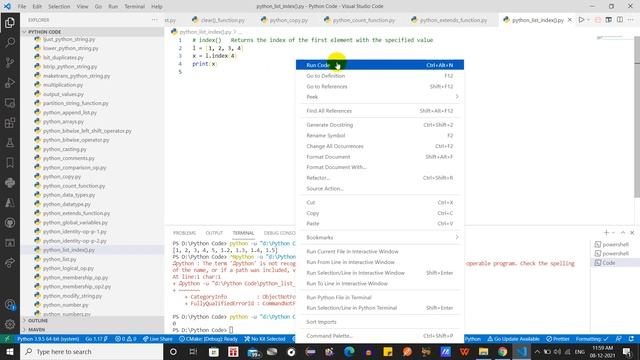Open the run button dropdown arrow
Viewport: 640px width, 360px height.
[x=588, y=20]
